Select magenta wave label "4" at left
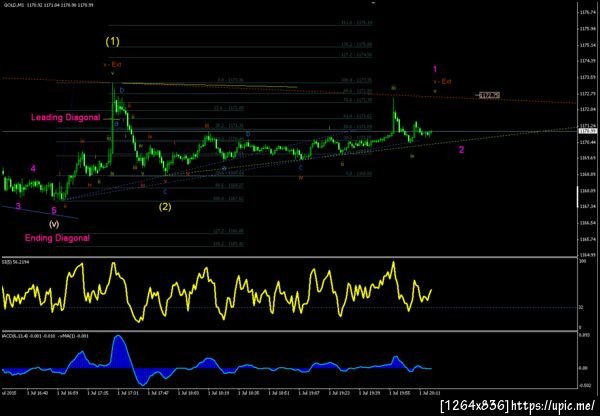The image size is (600, 416). (33, 169)
